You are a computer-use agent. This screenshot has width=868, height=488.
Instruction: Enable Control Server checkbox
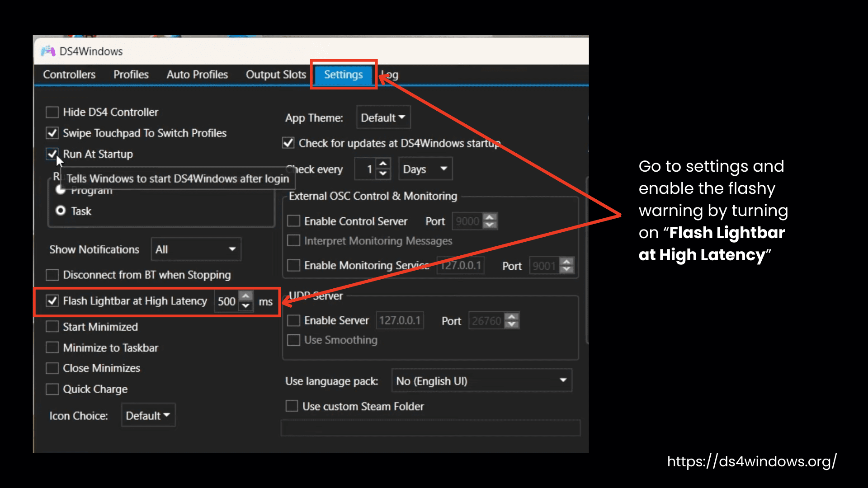tap(294, 221)
